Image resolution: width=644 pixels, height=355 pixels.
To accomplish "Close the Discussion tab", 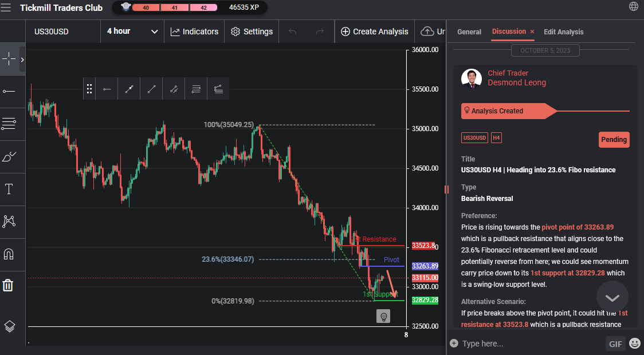I will click(x=532, y=31).
